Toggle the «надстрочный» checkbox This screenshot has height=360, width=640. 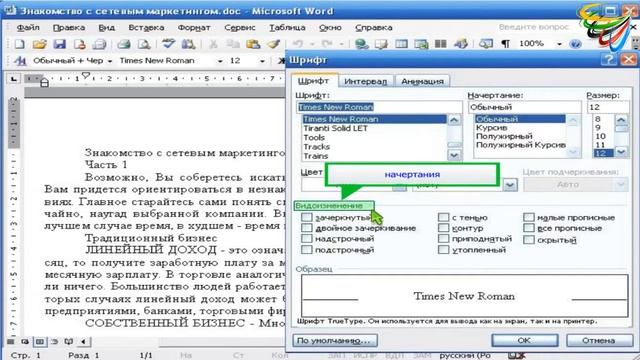click(307, 238)
